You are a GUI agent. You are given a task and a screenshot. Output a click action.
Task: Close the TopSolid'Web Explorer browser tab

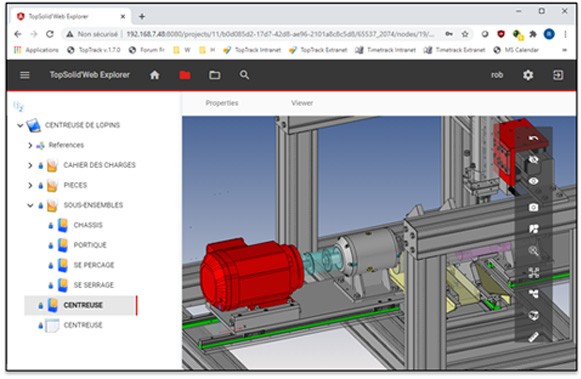pos(123,16)
